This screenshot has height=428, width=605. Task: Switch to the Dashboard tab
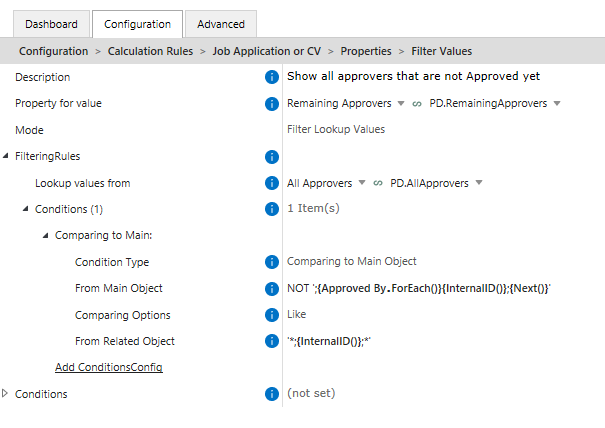coord(51,24)
